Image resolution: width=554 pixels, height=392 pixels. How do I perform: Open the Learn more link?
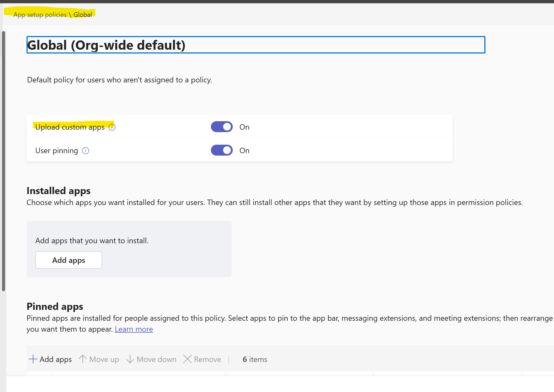click(x=134, y=329)
